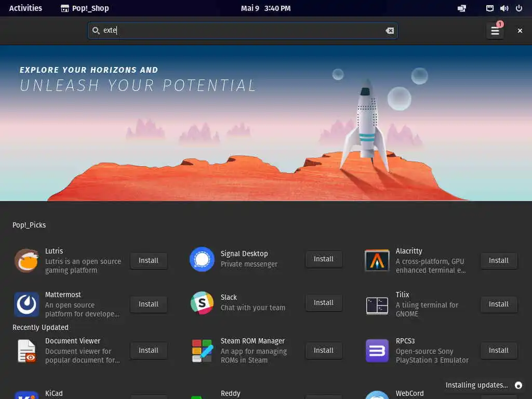Open the Alacritty app icon
The width and height of the screenshot is (532, 399).
(377, 261)
